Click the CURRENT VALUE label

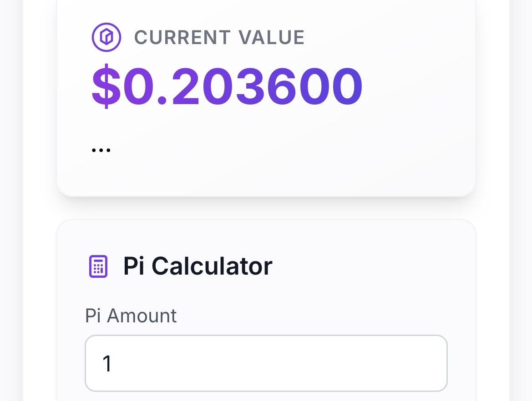click(x=219, y=37)
